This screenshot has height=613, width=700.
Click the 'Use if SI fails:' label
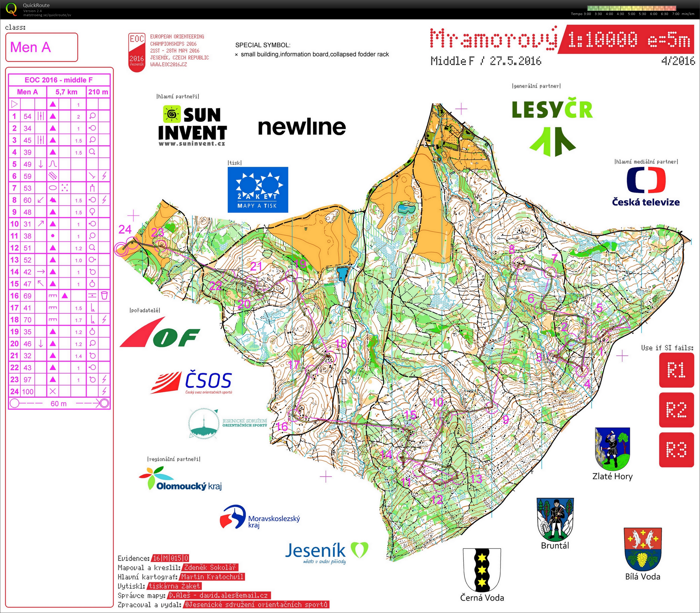pyautogui.click(x=668, y=347)
